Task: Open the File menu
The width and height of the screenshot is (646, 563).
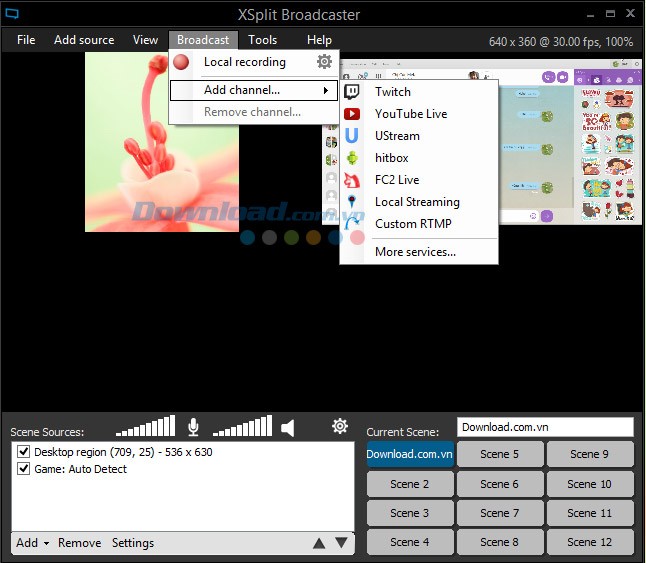Action: point(26,40)
